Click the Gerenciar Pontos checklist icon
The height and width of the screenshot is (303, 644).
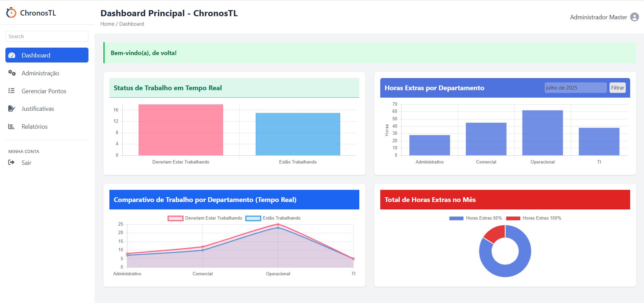tap(11, 91)
